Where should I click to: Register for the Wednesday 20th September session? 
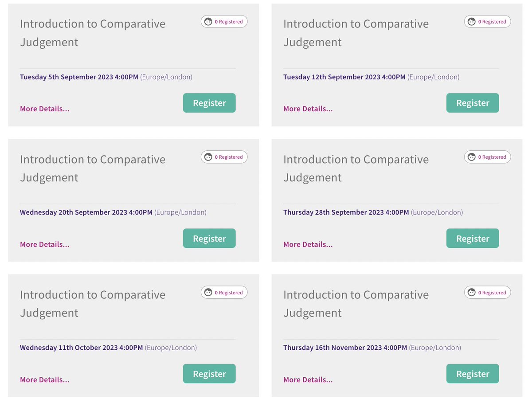click(209, 239)
